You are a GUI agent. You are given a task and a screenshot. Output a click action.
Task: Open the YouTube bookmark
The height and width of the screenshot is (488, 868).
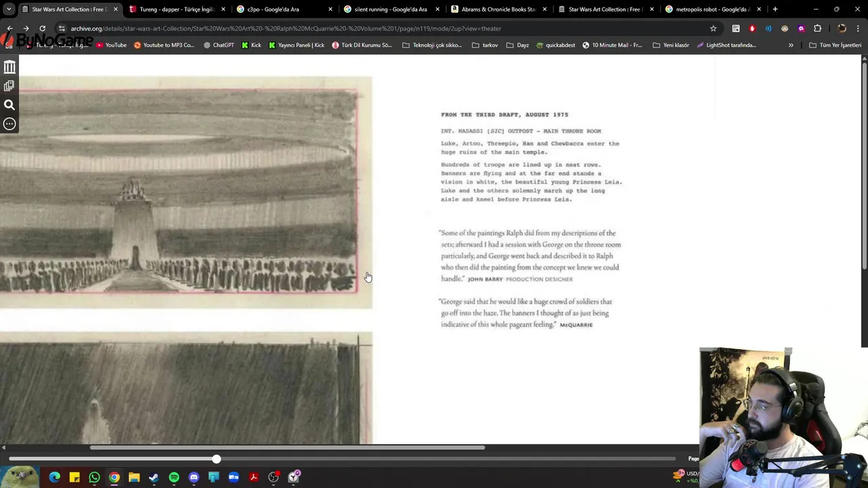pos(111,45)
